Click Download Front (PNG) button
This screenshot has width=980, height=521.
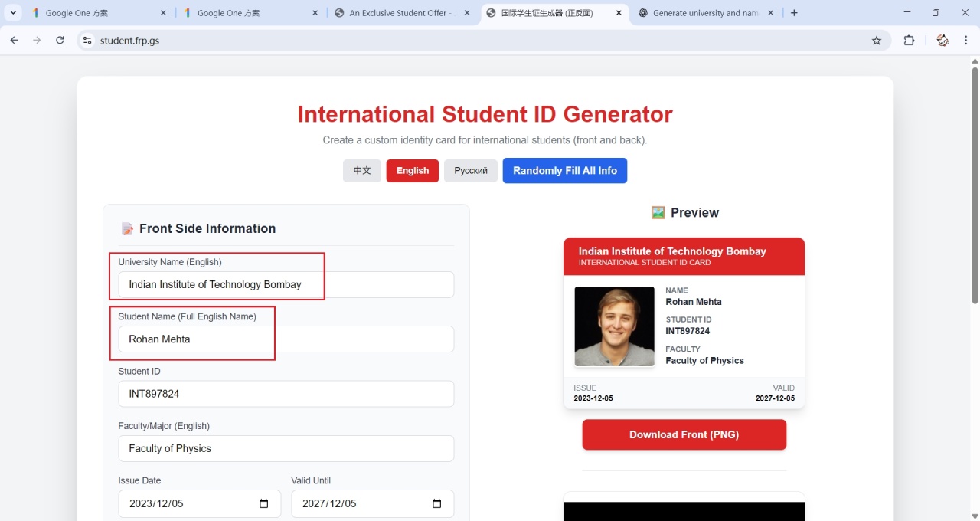point(684,434)
